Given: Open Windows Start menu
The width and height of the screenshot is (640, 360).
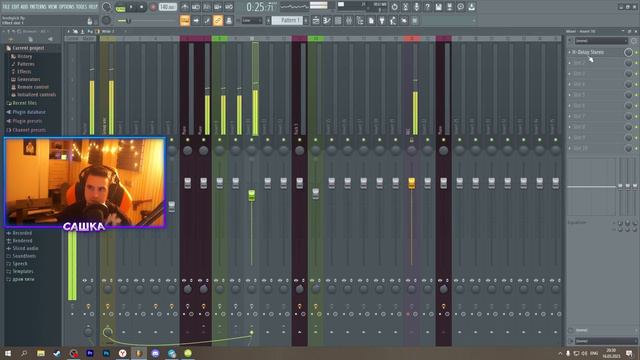Looking at the screenshot, I should point(8,353).
